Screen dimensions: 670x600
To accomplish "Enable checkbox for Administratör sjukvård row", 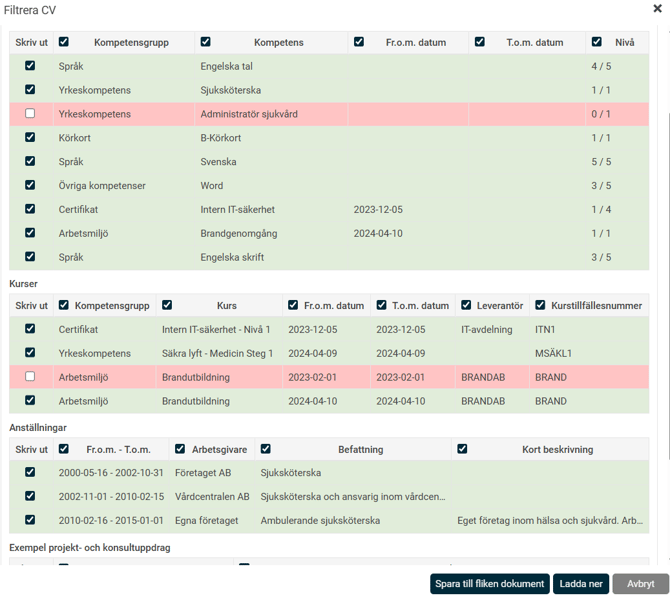I will (x=30, y=114).
